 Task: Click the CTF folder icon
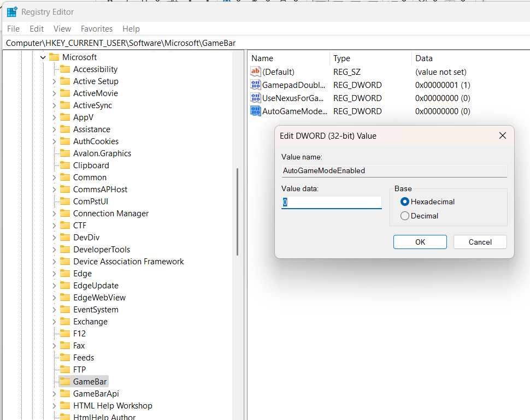pos(65,226)
